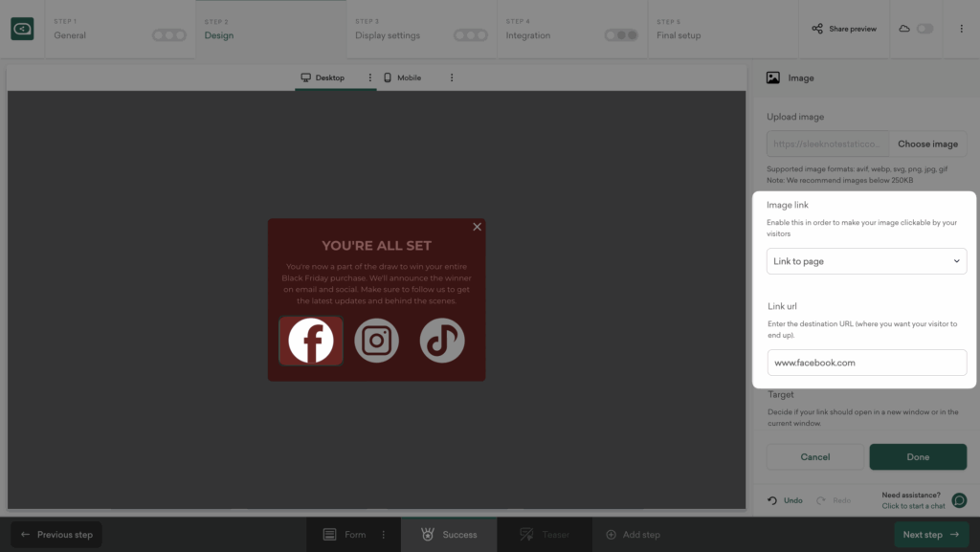Image resolution: width=980 pixels, height=552 pixels.
Task: Open the Link to page dropdown
Action: [x=866, y=261]
